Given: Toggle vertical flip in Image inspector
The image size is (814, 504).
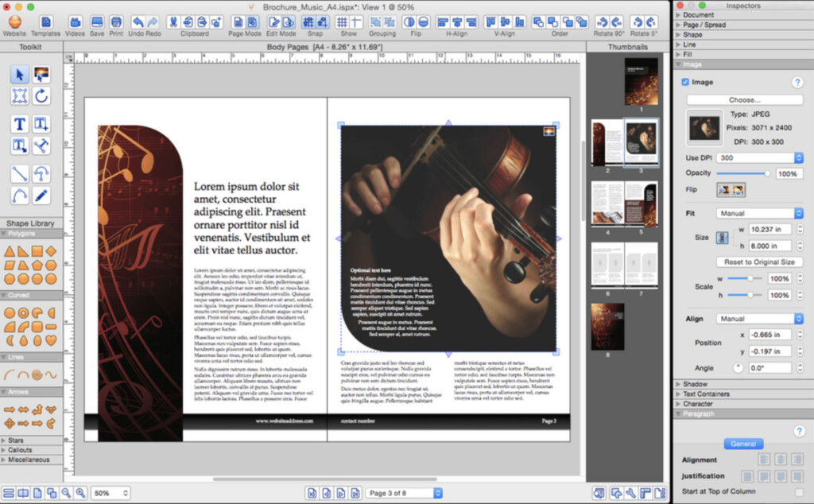Looking at the screenshot, I should (x=738, y=190).
